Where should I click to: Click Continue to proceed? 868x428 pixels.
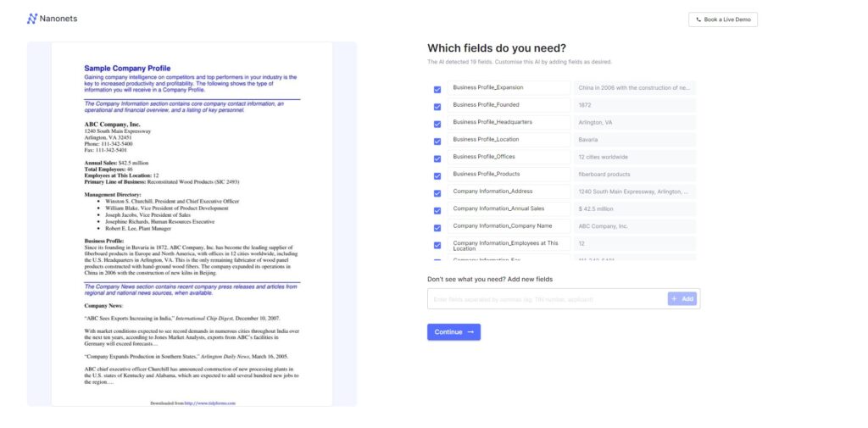click(x=454, y=332)
